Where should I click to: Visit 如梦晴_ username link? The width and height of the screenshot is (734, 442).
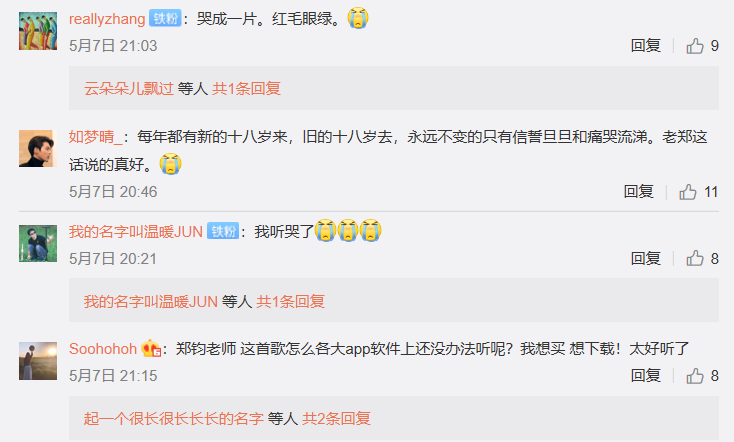coord(95,137)
